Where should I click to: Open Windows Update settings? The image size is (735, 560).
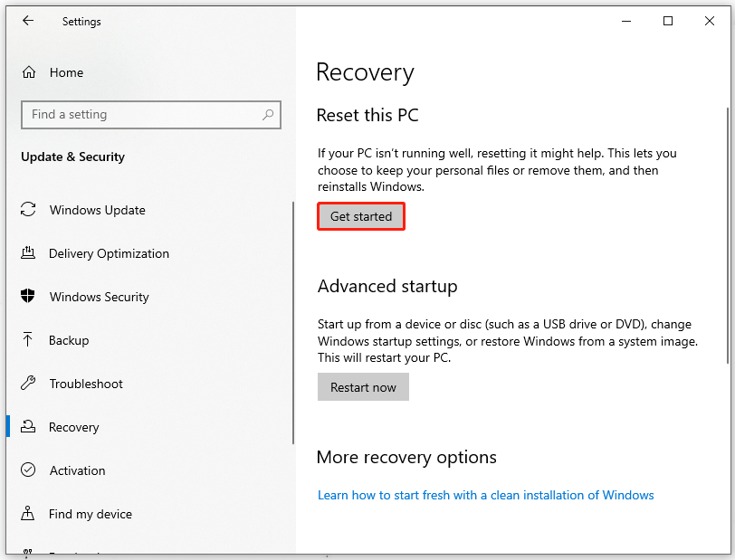[98, 210]
